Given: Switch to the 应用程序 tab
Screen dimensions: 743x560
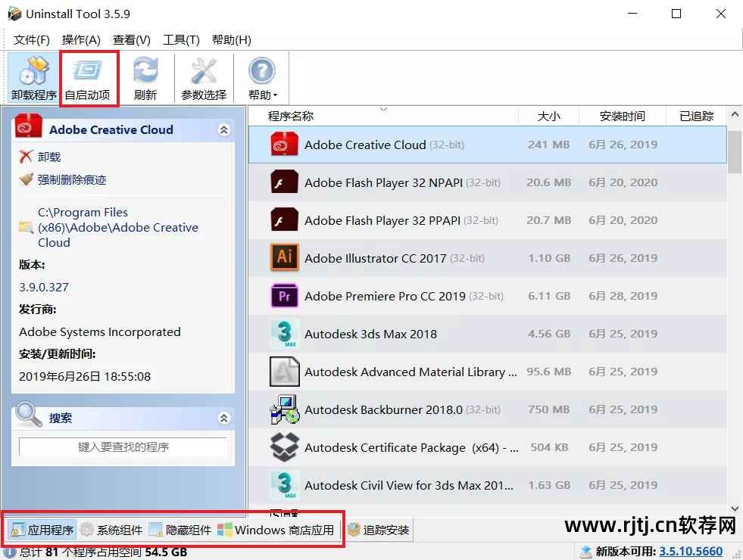Looking at the screenshot, I should tap(42, 530).
